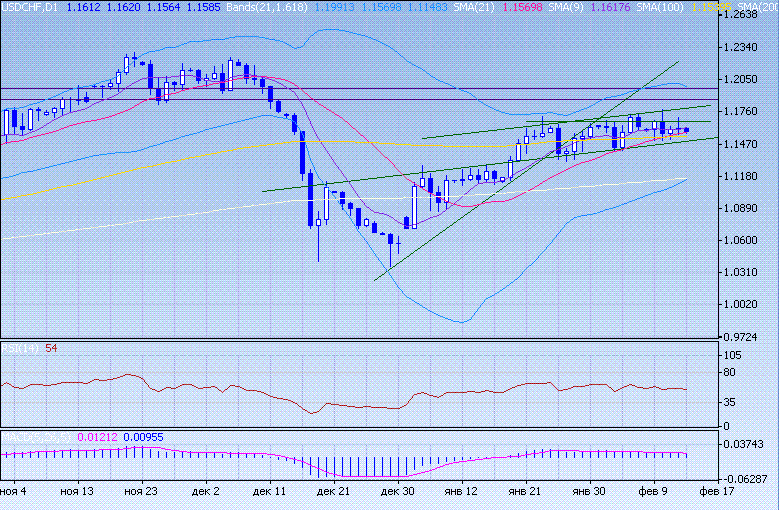Click the 1.2050 price level on axis

[742, 79]
